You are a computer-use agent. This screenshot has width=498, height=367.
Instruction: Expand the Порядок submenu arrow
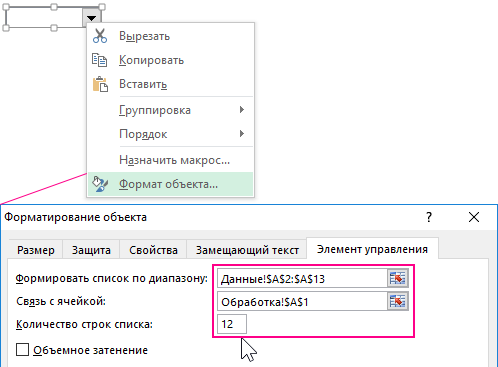coord(242,134)
